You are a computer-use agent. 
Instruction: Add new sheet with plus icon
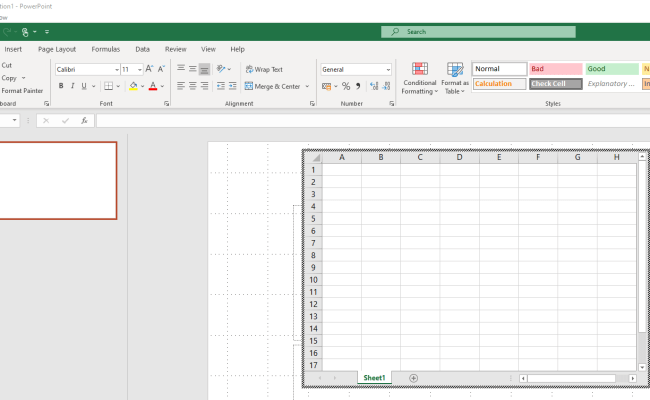(413, 378)
